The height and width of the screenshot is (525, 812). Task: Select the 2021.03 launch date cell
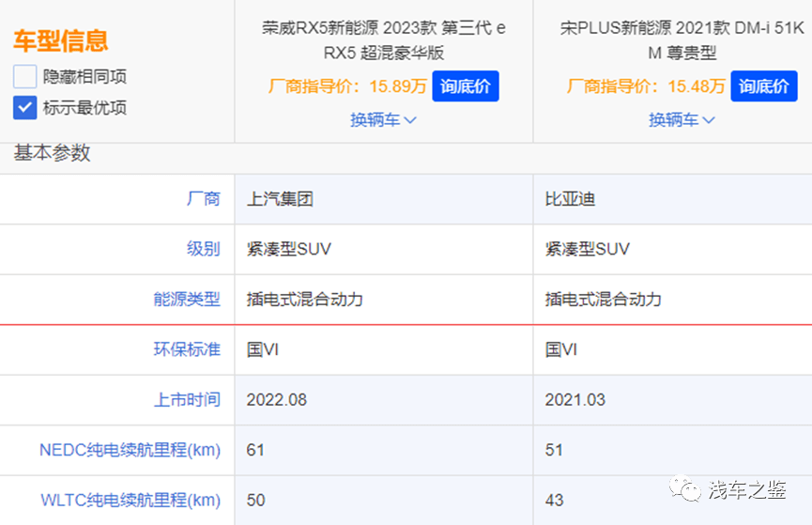(673, 400)
